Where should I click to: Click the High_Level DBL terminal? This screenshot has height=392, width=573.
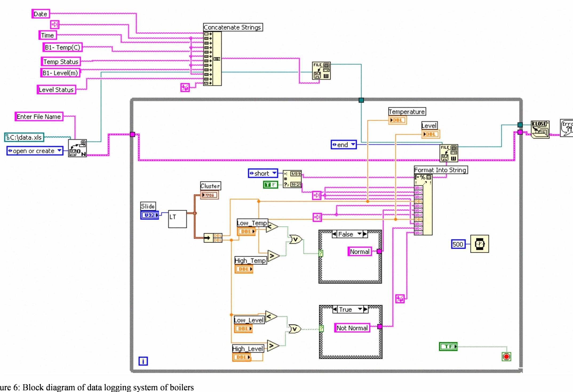241,357
